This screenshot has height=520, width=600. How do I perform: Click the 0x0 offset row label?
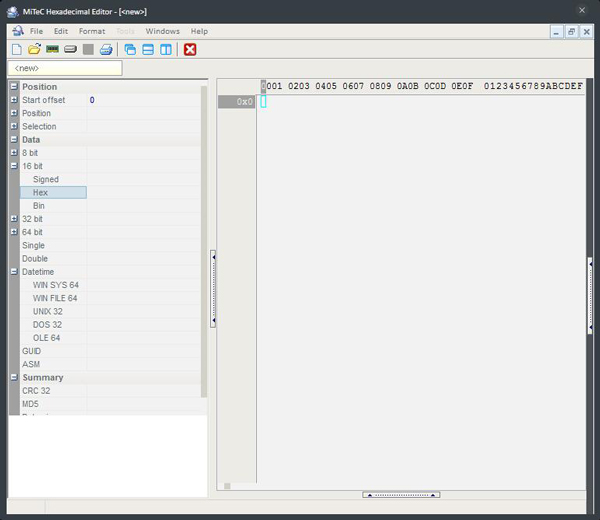click(x=236, y=102)
